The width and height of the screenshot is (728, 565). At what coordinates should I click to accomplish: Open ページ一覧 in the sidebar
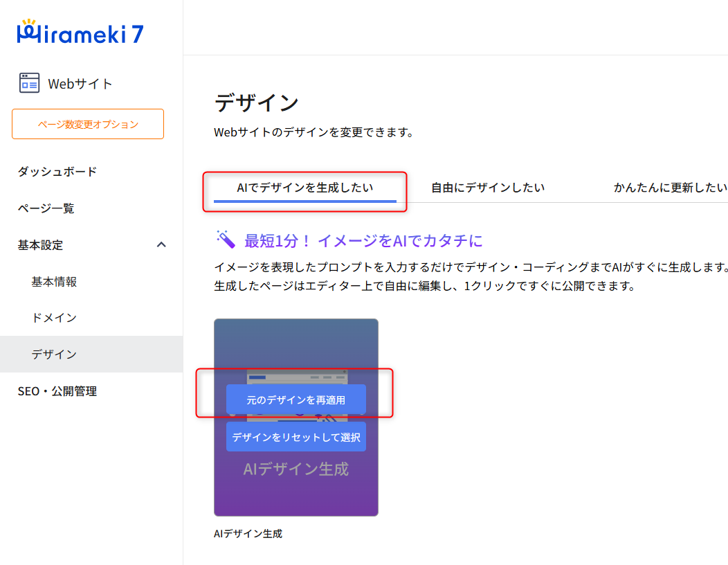point(46,208)
